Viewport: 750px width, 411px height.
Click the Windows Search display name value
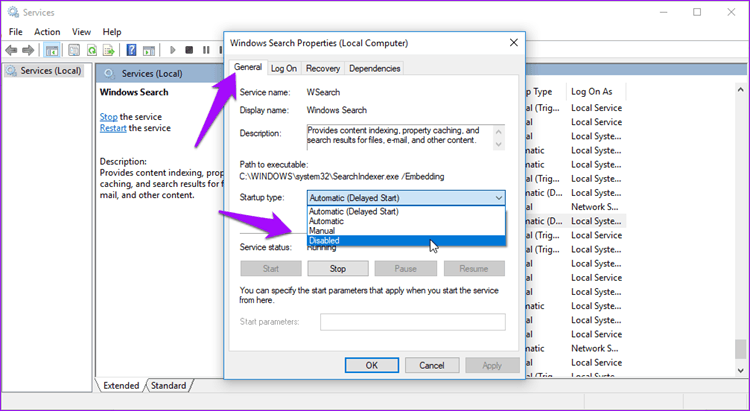coord(337,110)
